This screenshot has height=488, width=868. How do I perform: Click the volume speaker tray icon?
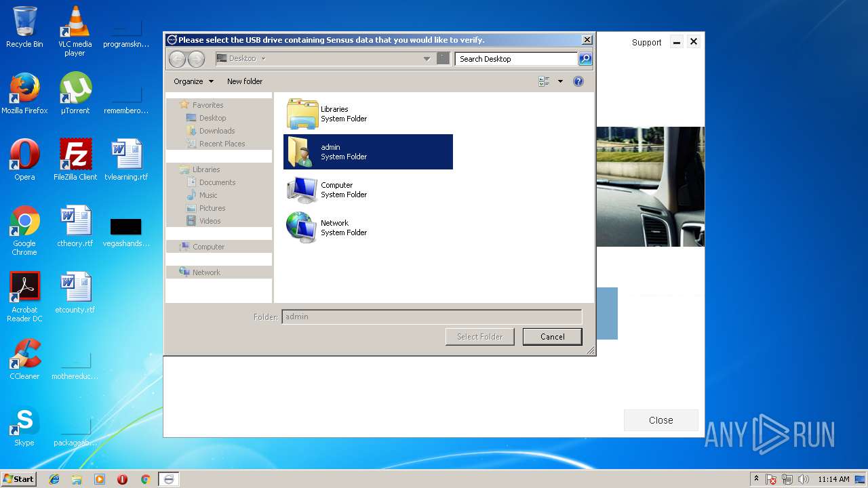[804, 479]
